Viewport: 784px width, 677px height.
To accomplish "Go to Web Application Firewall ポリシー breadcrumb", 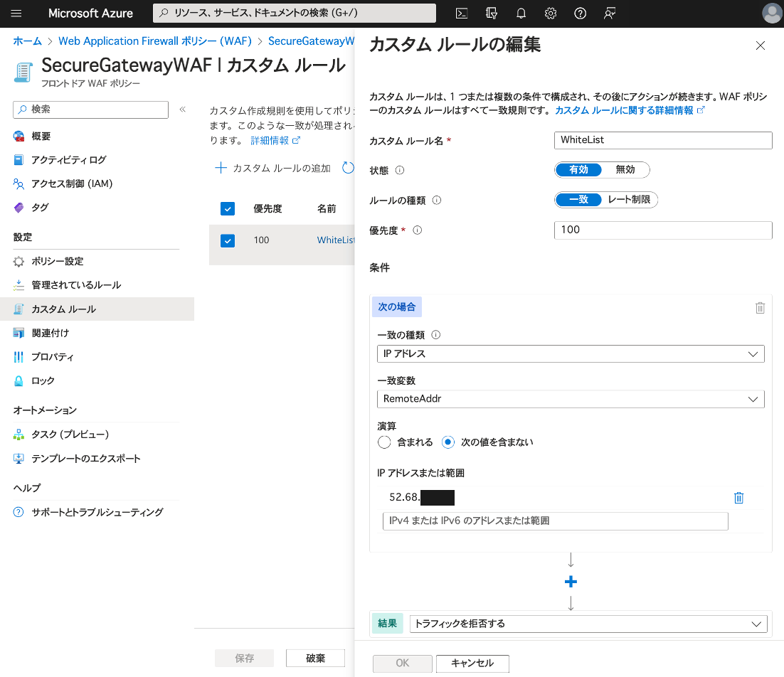I will (155, 41).
